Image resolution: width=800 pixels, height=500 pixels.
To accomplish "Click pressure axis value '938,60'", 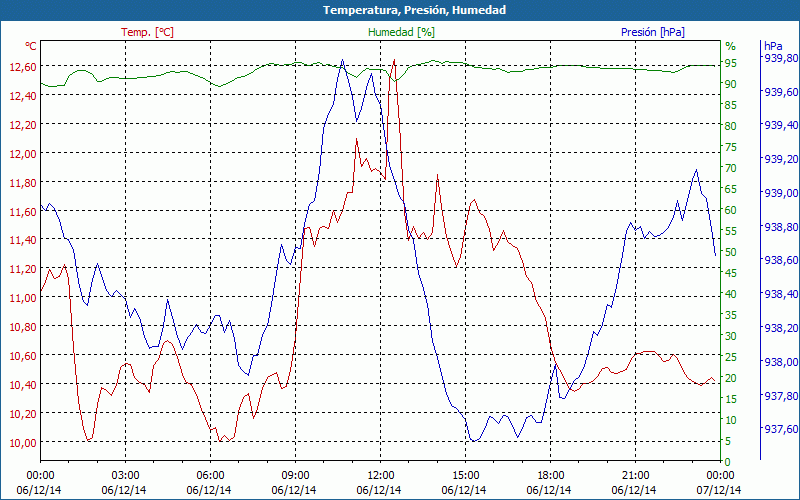I will click(x=781, y=260).
